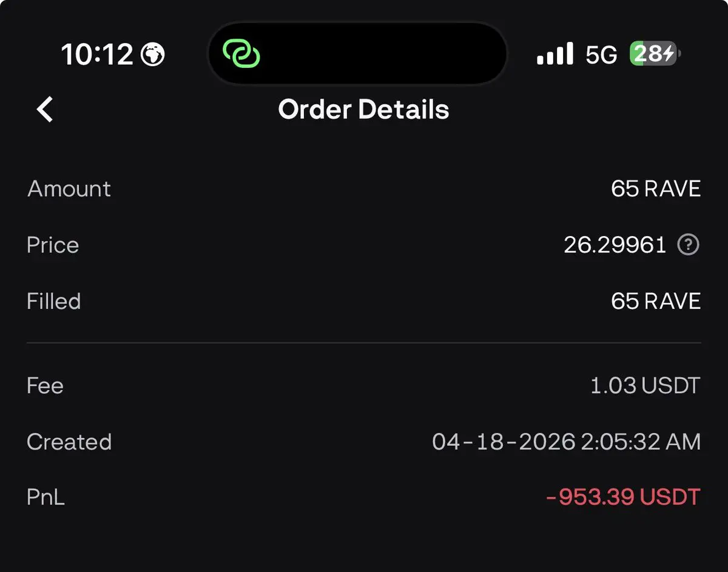Tap the 10:12 status bar clock
728x572 pixels.
point(97,55)
